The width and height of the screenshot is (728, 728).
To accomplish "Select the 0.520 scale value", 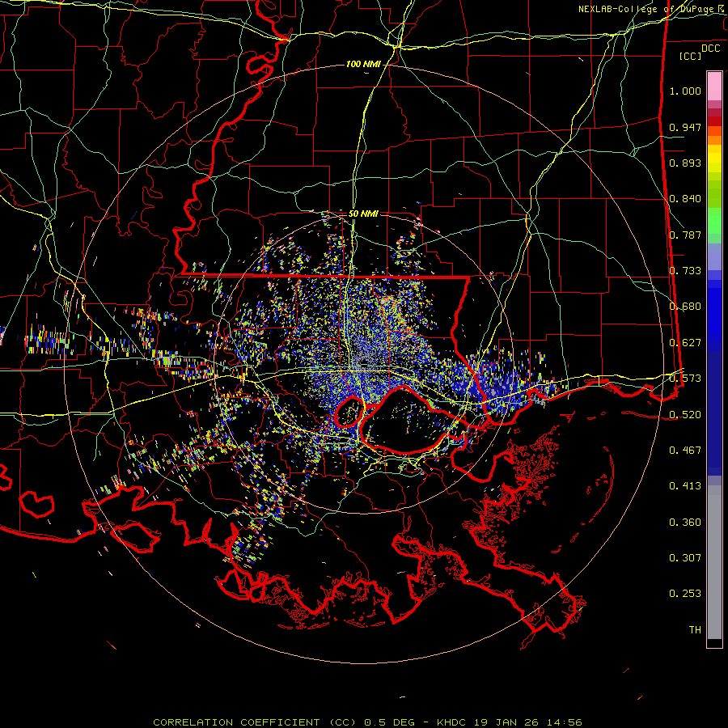I will (685, 415).
